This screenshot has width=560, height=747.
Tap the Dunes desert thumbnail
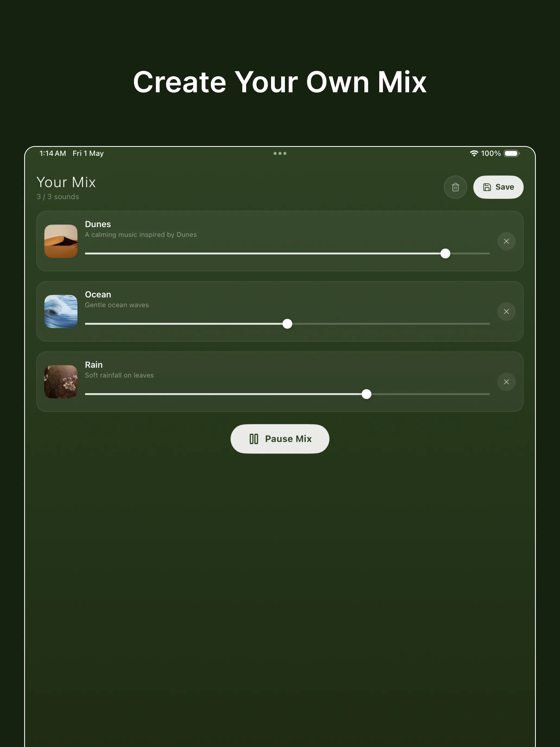tap(61, 241)
